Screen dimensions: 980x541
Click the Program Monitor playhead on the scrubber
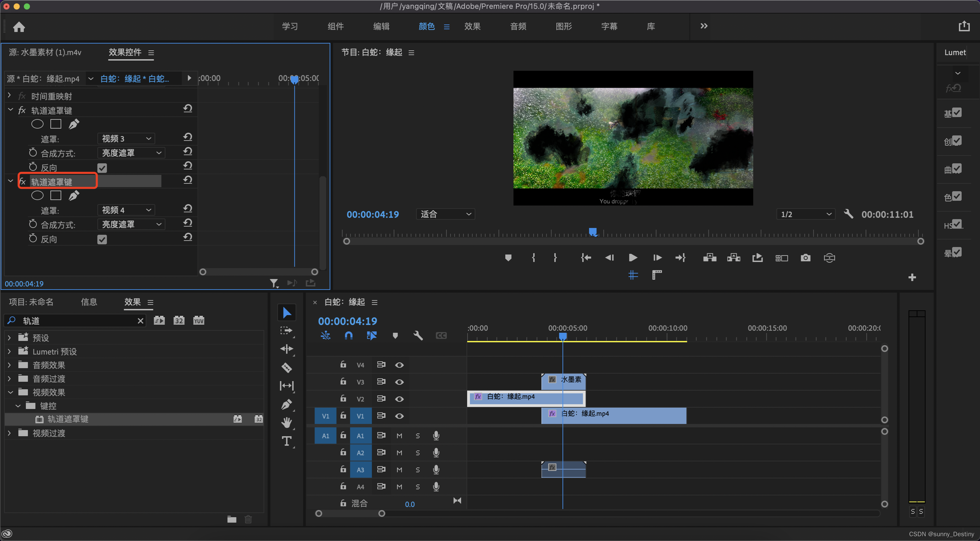(x=592, y=232)
